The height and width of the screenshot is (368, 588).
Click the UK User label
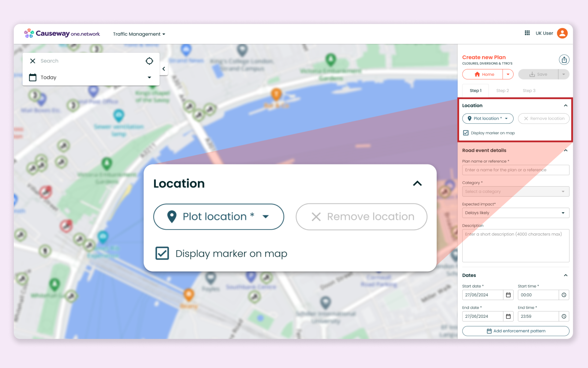[544, 33]
